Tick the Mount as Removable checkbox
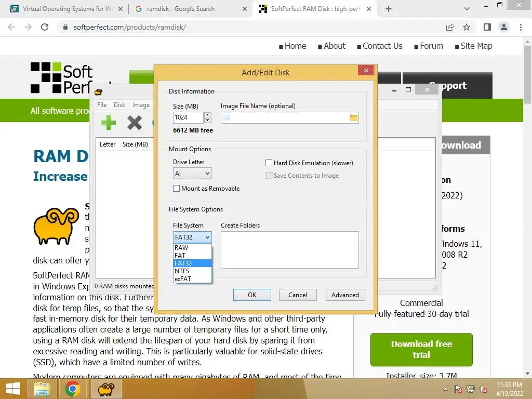This screenshot has height=399, width=532. 176,188
